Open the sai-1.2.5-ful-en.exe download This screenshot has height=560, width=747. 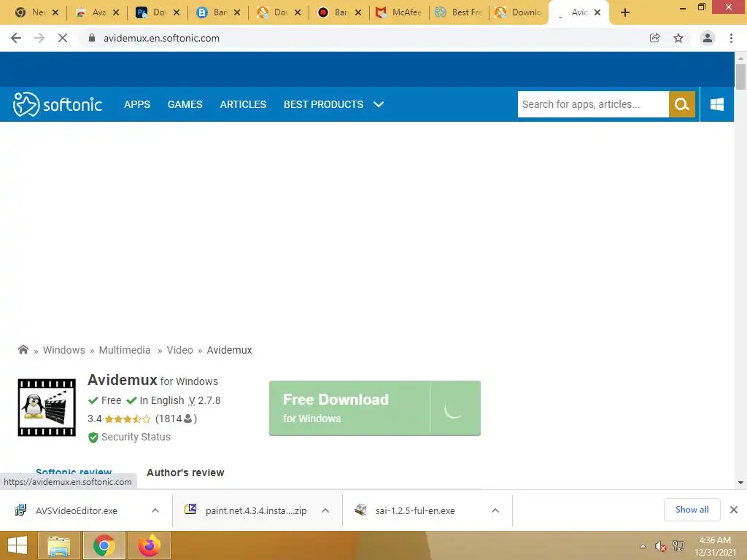pos(415,510)
